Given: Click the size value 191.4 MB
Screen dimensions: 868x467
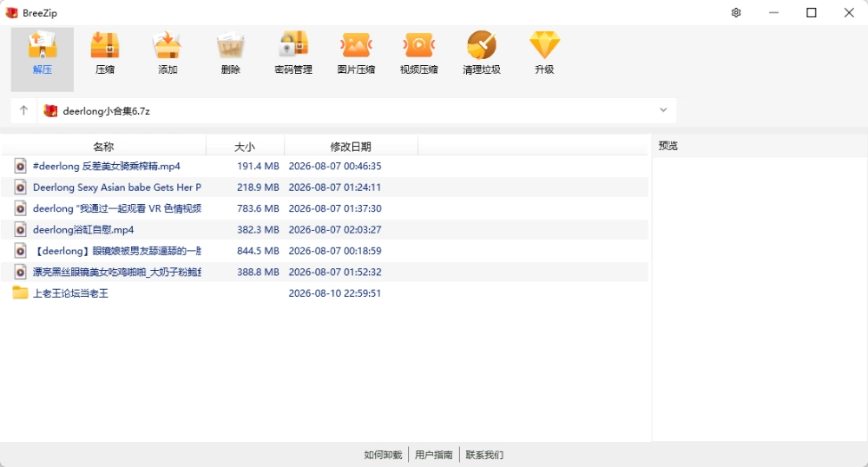Looking at the screenshot, I should point(258,166).
